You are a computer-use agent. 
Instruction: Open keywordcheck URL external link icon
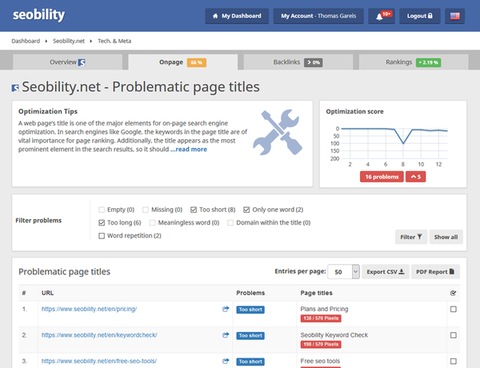click(x=226, y=335)
